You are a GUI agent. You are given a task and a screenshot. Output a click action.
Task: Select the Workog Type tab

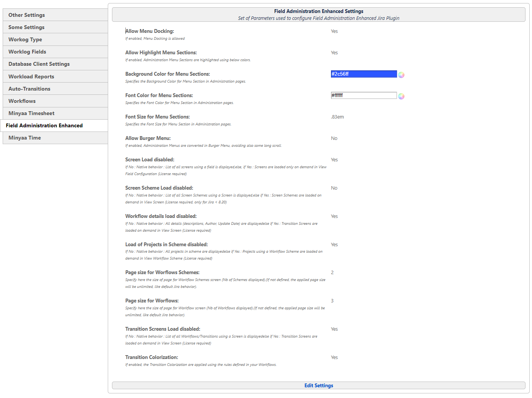pos(25,39)
